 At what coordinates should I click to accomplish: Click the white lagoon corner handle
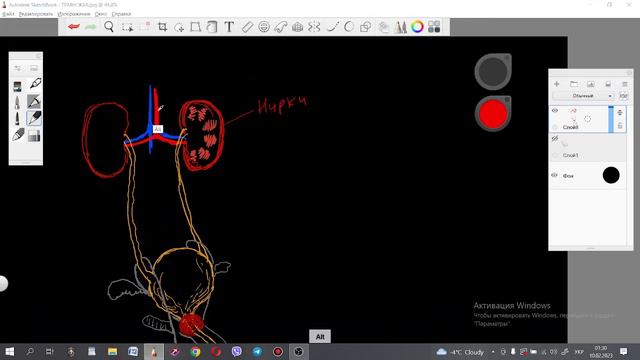click(x=2, y=283)
